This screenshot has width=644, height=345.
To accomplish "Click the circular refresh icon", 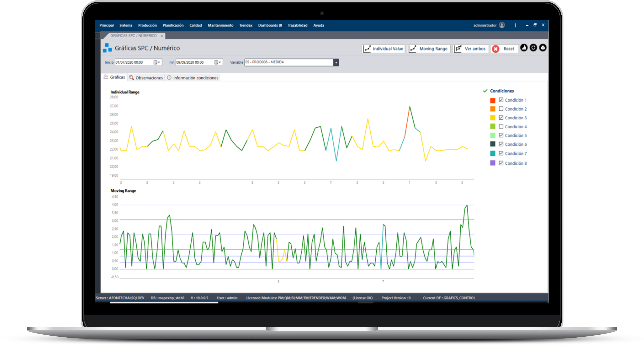I will 533,48.
